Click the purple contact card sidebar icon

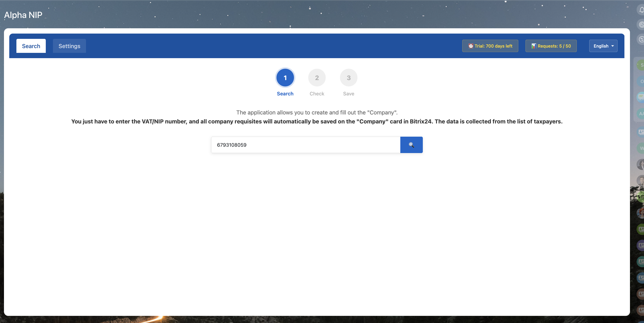pos(641,245)
